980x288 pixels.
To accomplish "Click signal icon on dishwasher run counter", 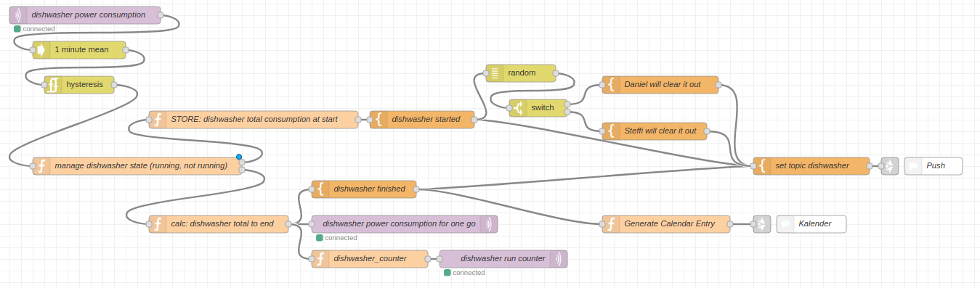I will 559,259.
